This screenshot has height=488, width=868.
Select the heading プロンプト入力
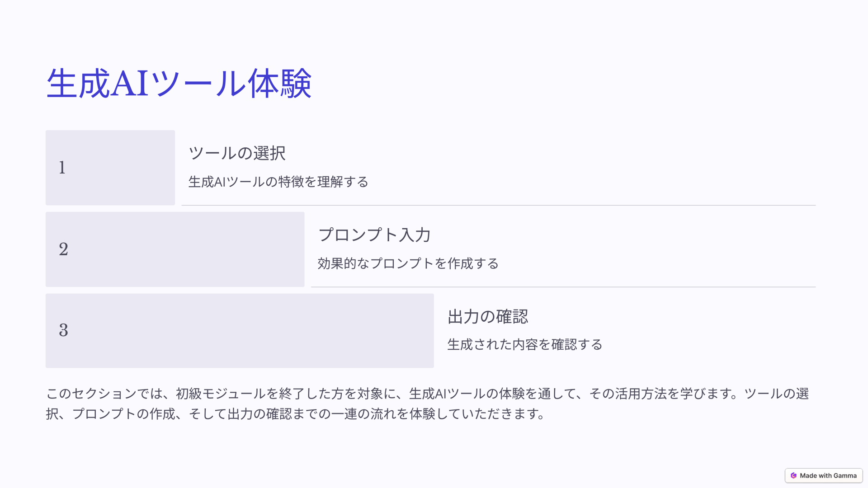click(374, 235)
